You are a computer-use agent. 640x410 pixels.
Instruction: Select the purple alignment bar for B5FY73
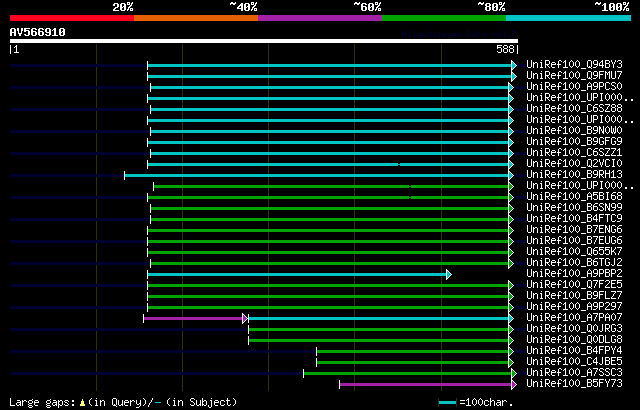point(426,384)
